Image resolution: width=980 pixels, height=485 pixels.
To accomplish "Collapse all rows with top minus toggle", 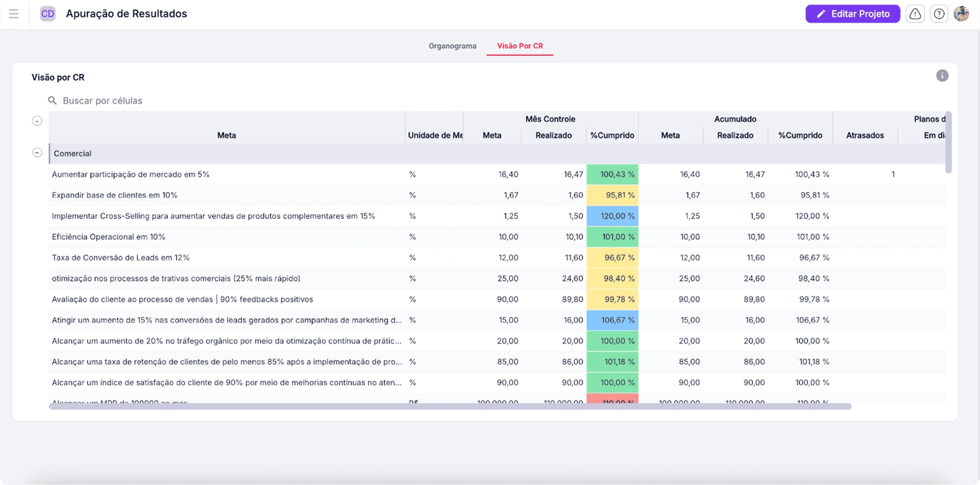I will 37,121.
